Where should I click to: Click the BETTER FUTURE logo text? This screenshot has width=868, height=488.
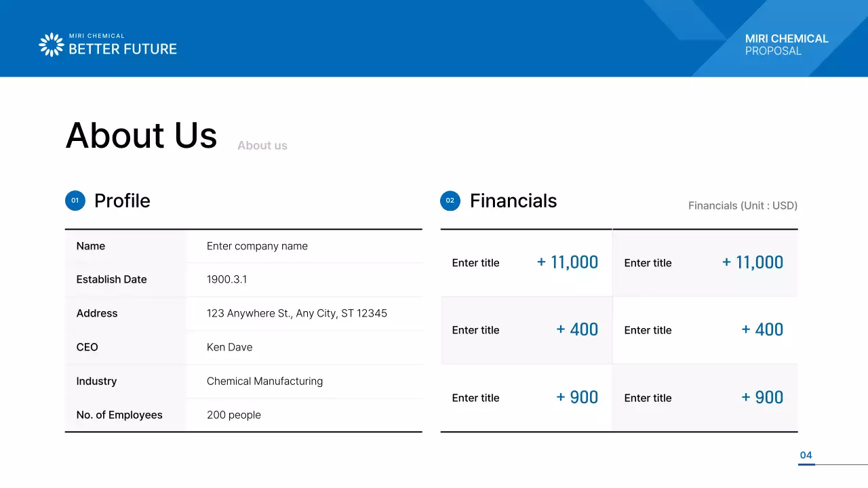tap(123, 49)
